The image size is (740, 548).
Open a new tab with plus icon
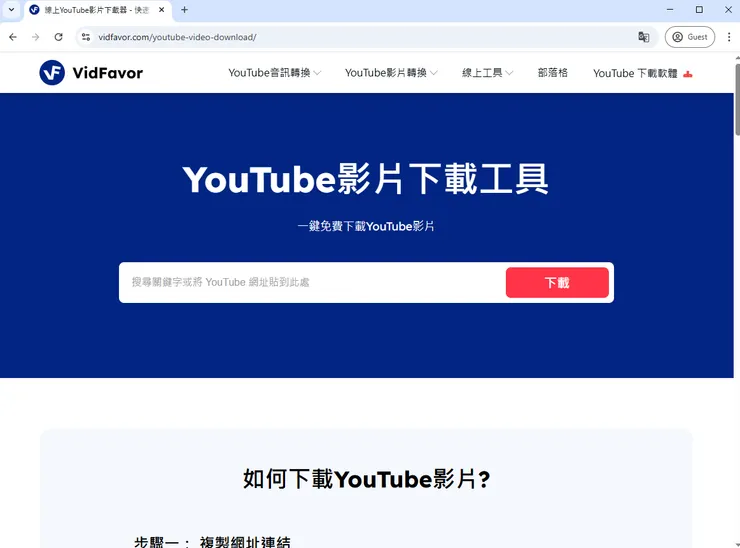[185, 10]
